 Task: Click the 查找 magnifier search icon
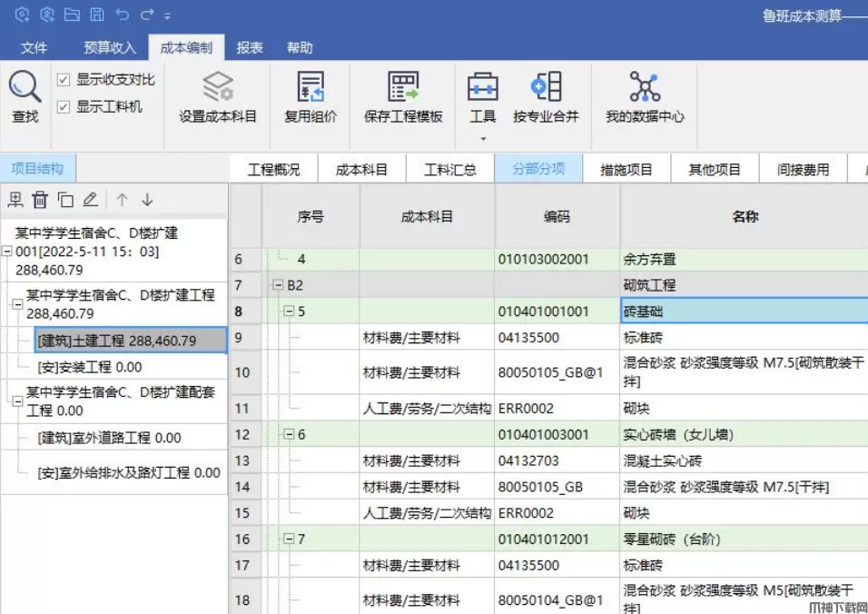pos(25,88)
